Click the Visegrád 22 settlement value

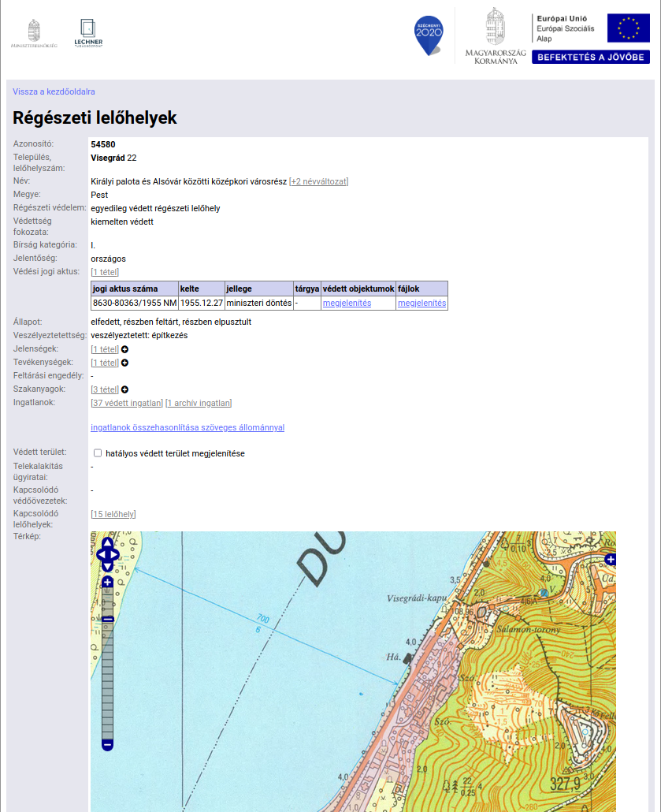click(x=113, y=158)
